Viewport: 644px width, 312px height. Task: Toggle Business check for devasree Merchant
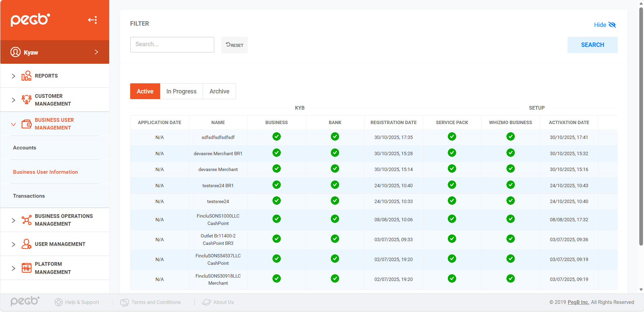coord(276,169)
